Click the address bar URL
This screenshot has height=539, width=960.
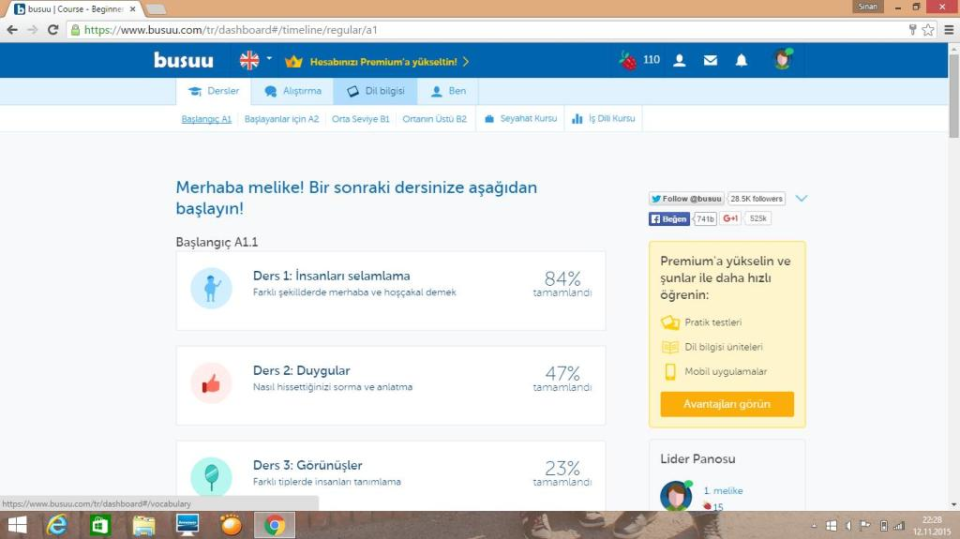click(231, 29)
